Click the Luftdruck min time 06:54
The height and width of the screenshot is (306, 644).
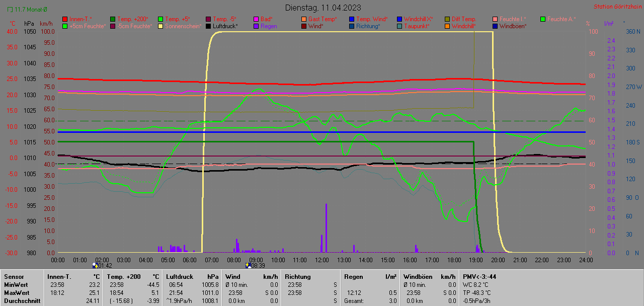(x=176, y=285)
